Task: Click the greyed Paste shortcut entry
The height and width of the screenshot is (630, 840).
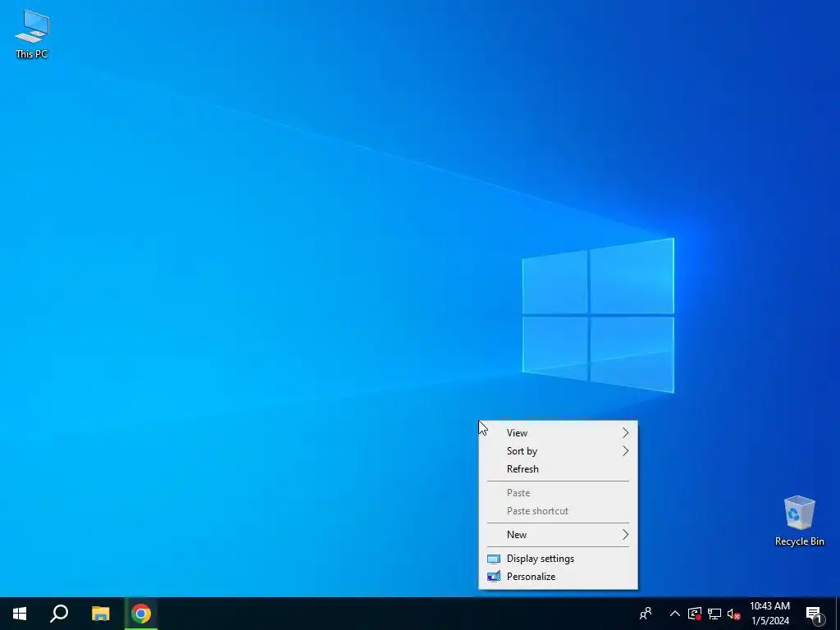Action: (x=558, y=511)
